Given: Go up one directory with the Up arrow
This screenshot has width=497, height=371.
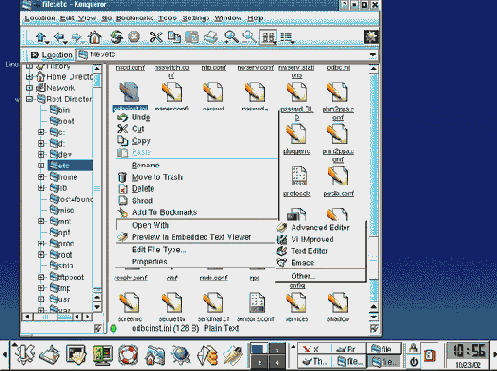Looking at the screenshot, I should click(41, 38).
